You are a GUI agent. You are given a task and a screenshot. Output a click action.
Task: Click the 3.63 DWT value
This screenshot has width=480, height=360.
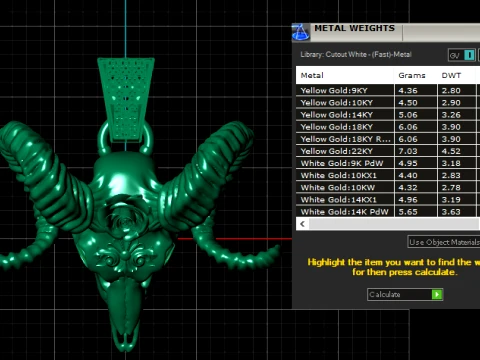coord(451,212)
